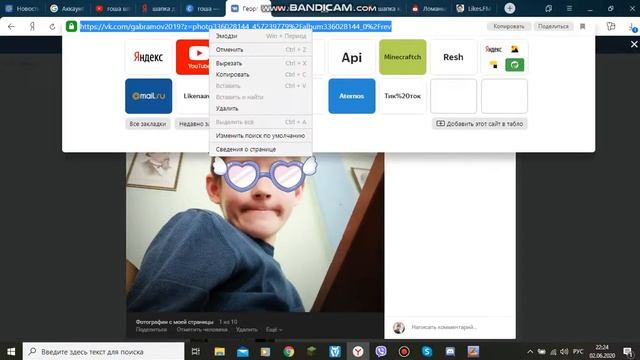Click the Копировать button in the address bar
The width and height of the screenshot is (640, 360).
coord(509,27)
